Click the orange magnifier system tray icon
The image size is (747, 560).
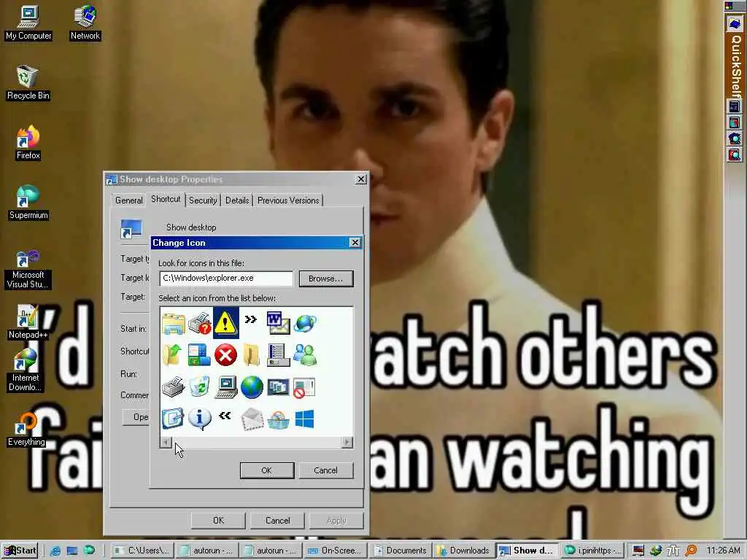691,551
